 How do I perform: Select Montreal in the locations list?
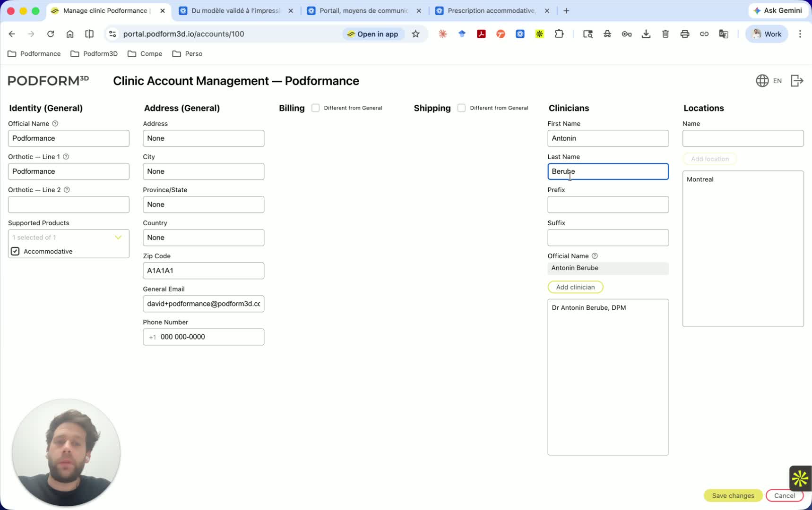pyautogui.click(x=700, y=179)
